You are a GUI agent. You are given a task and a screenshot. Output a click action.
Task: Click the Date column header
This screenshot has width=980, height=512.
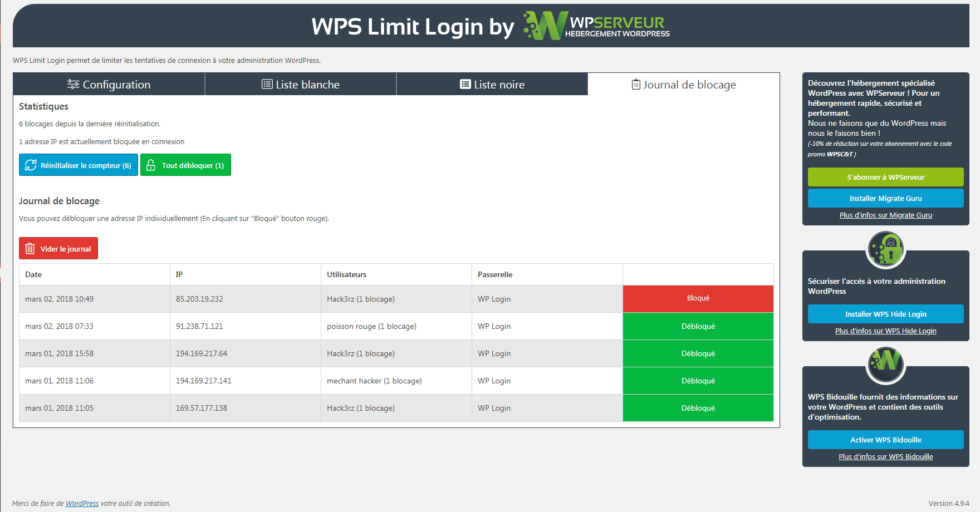click(x=33, y=274)
